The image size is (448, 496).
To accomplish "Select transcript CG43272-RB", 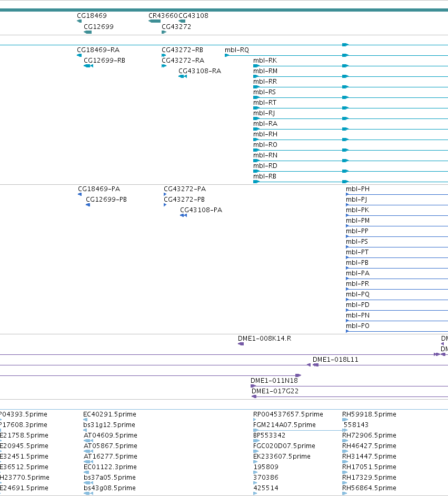I will 183,49.
